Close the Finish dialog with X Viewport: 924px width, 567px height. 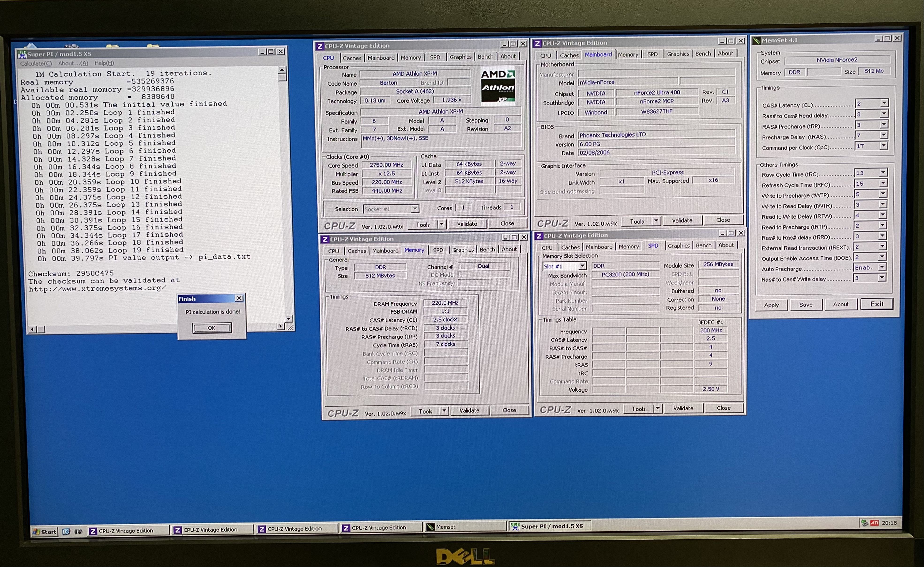[239, 298]
